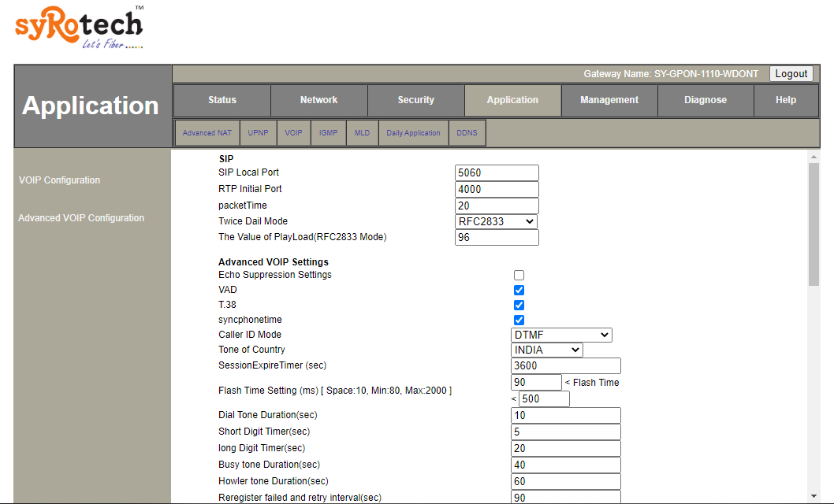This screenshot has width=834, height=504.
Task: Open the Tone of Country dropdown
Action: pyautogui.click(x=547, y=350)
